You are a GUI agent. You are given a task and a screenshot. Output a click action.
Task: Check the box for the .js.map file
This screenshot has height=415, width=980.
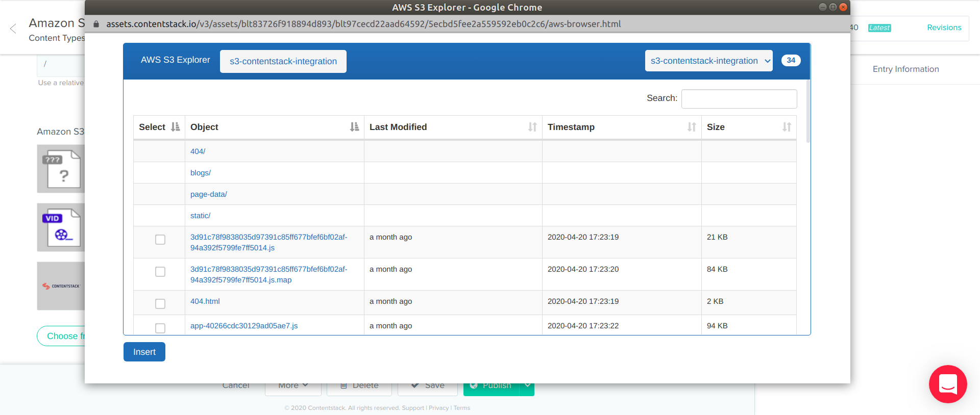coord(160,272)
